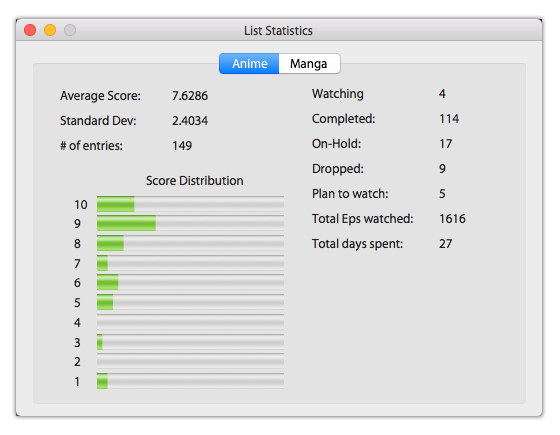Click the List Statistics title bar
Viewport: 560px width, 435px height.
279,30
